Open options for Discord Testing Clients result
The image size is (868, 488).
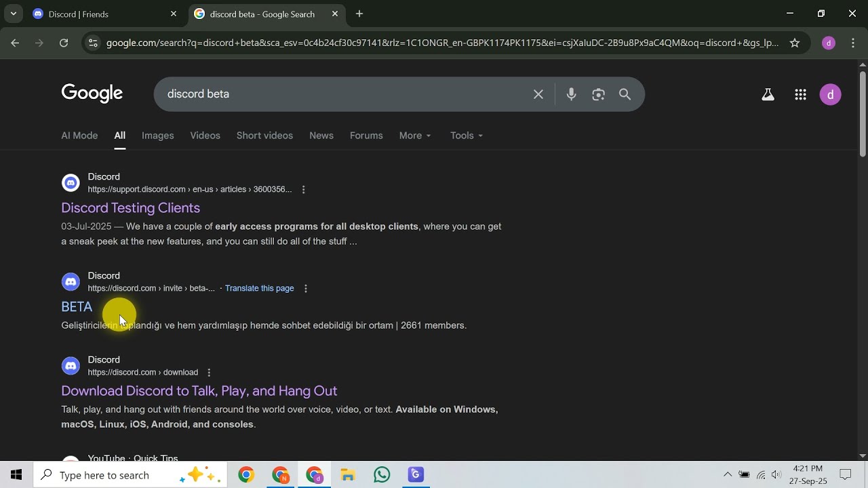(303, 189)
